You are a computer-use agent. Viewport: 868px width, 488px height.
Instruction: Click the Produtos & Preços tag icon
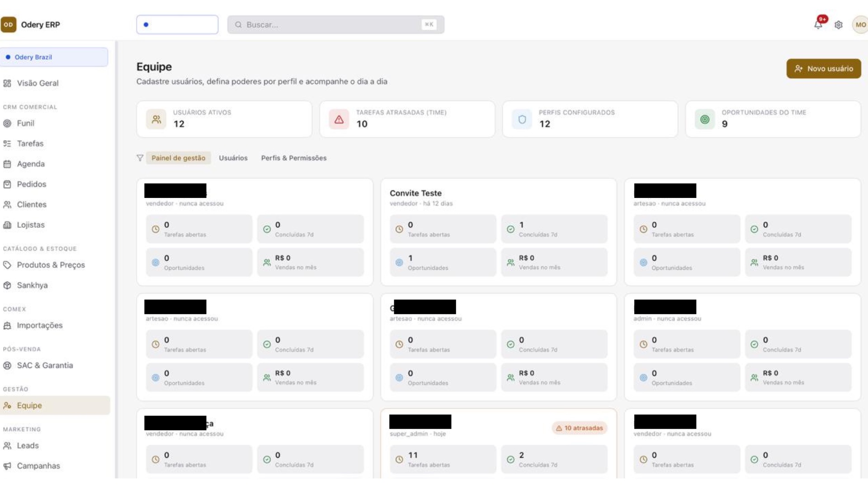tap(7, 265)
